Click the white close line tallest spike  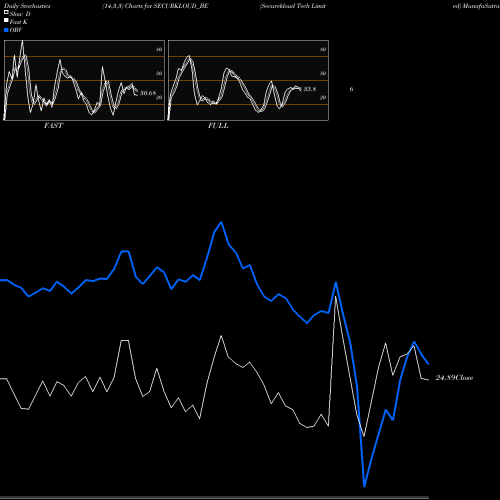pyautogui.click(x=336, y=296)
